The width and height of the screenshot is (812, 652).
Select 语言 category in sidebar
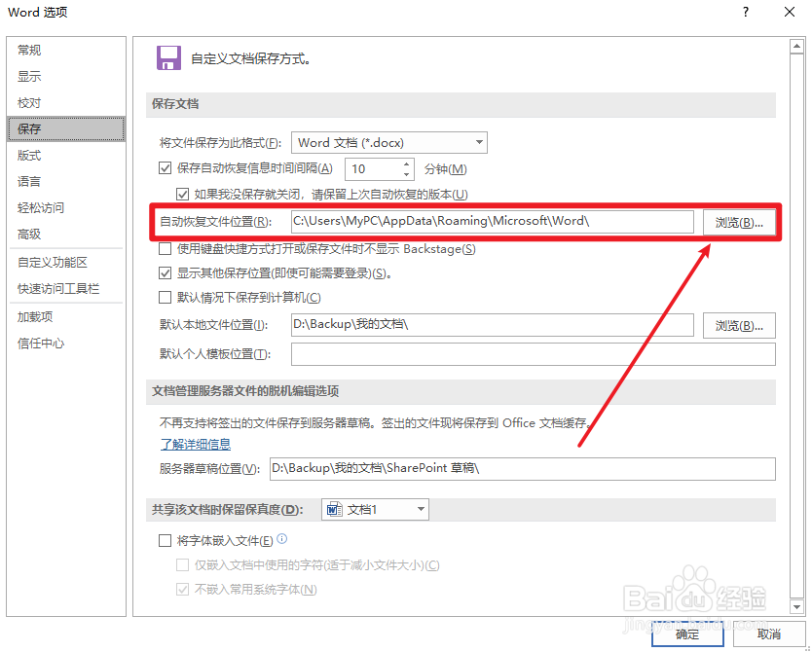pyautogui.click(x=66, y=182)
